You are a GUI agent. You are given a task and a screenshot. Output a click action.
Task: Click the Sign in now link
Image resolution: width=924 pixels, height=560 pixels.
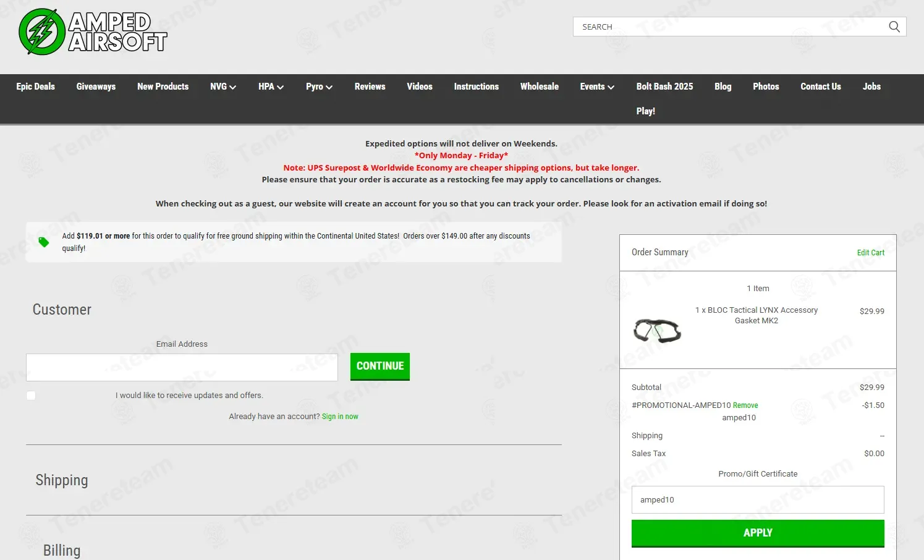point(340,417)
